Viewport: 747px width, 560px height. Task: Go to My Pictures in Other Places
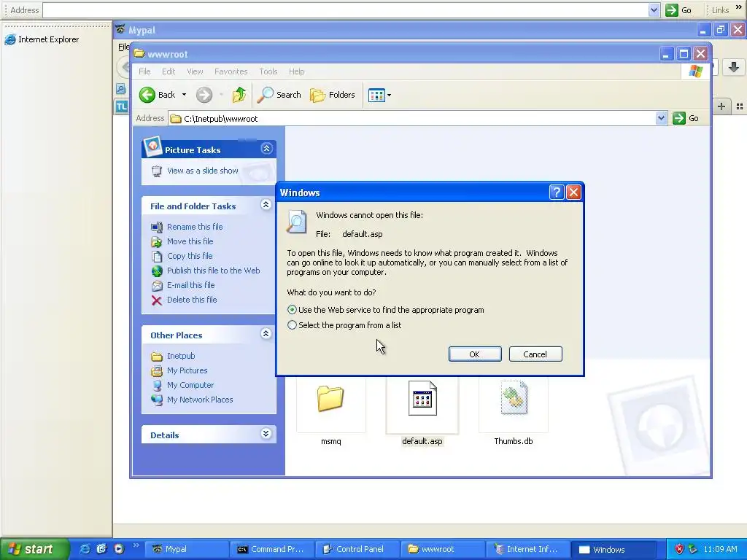pyautogui.click(x=187, y=370)
